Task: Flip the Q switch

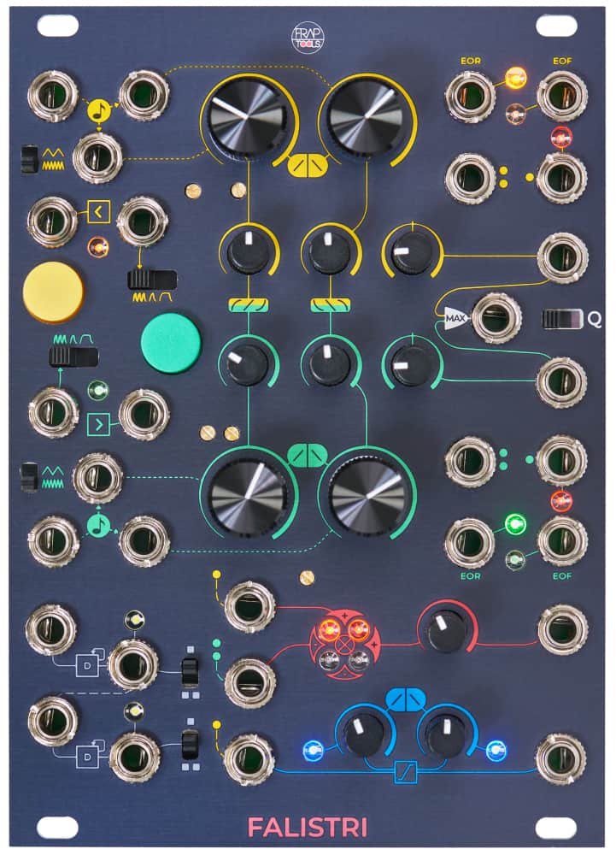Action: tap(563, 319)
